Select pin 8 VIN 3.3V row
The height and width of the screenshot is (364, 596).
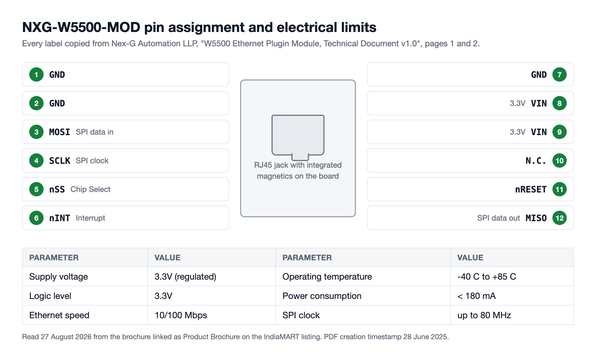[470, 103]
